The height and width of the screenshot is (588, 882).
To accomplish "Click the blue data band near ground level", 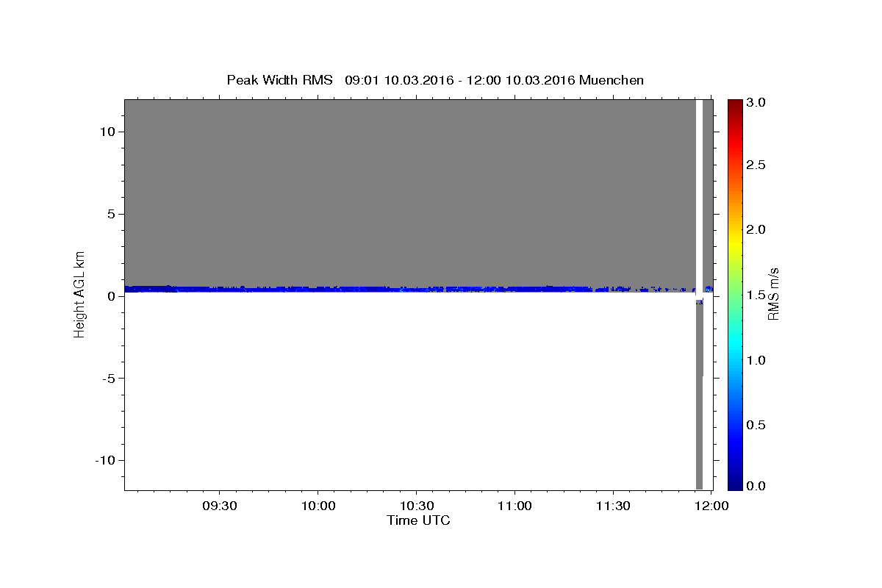I will pos(412,290).
